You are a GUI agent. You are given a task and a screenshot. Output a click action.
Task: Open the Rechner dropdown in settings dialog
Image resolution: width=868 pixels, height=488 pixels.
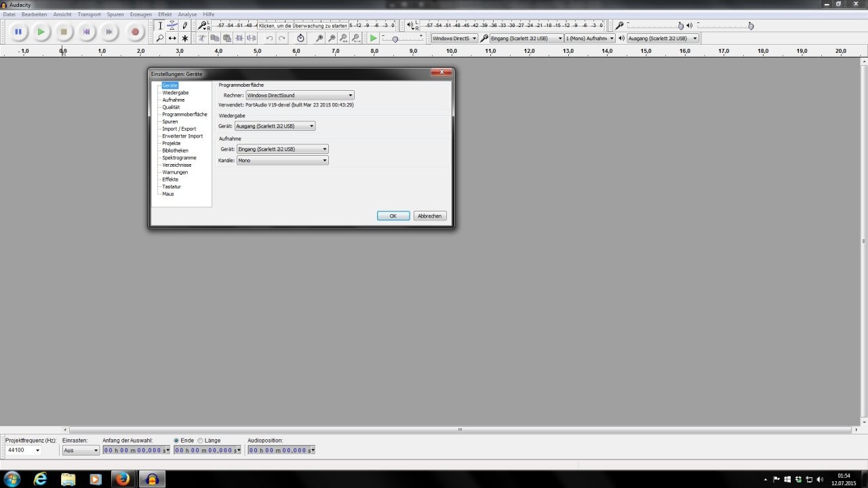pos(300,96)
